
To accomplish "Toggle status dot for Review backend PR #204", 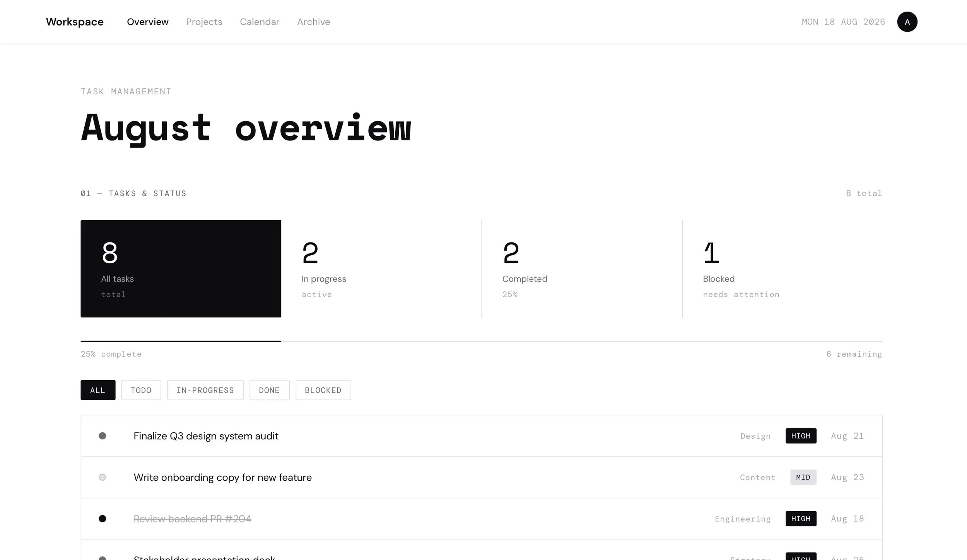I will point(103,519).
